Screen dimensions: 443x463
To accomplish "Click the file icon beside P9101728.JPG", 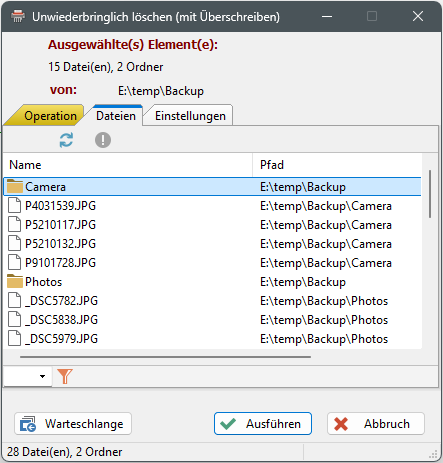I will (x=14, y=263).
